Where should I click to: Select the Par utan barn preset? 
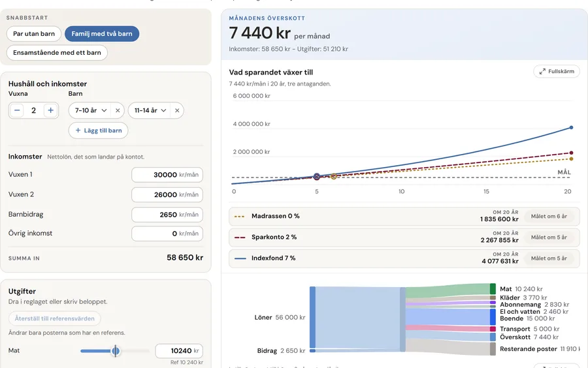[34, 34]
